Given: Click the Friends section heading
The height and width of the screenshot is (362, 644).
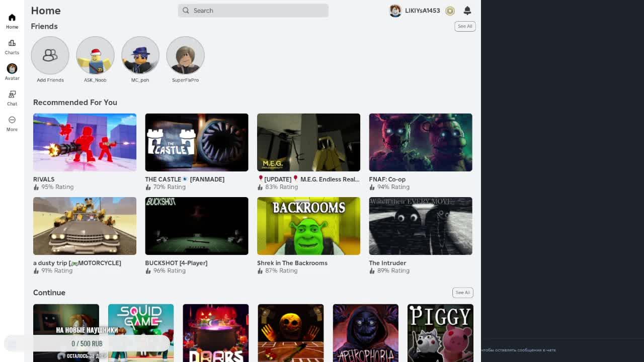Looking at the screenshot, I should tap(44, 26).
